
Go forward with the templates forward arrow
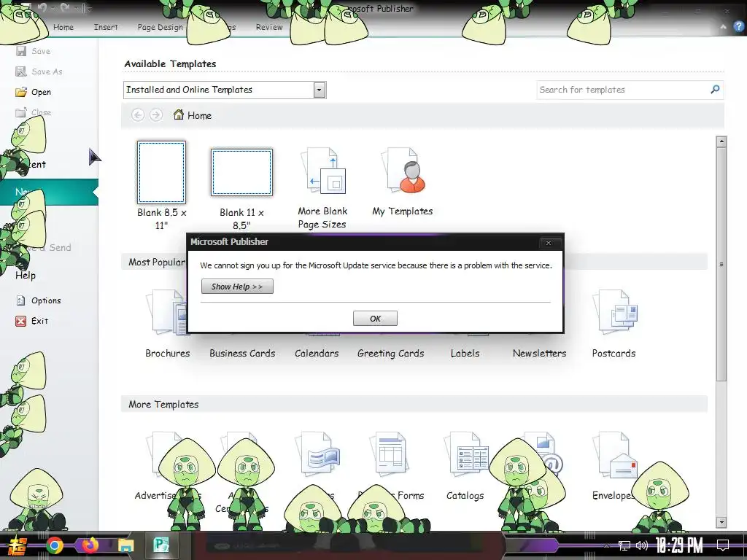point(155,114)
